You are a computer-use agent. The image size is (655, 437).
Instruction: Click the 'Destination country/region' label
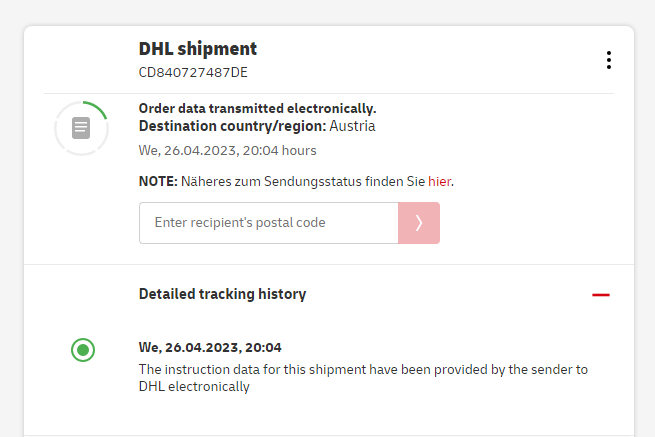click(232, 126)
